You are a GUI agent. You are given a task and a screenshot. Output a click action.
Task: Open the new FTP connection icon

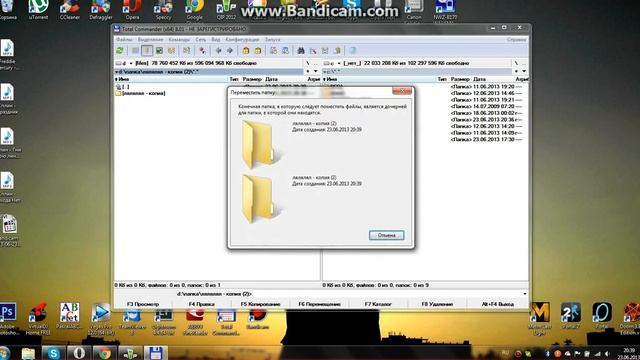click(x=285, y=51)
